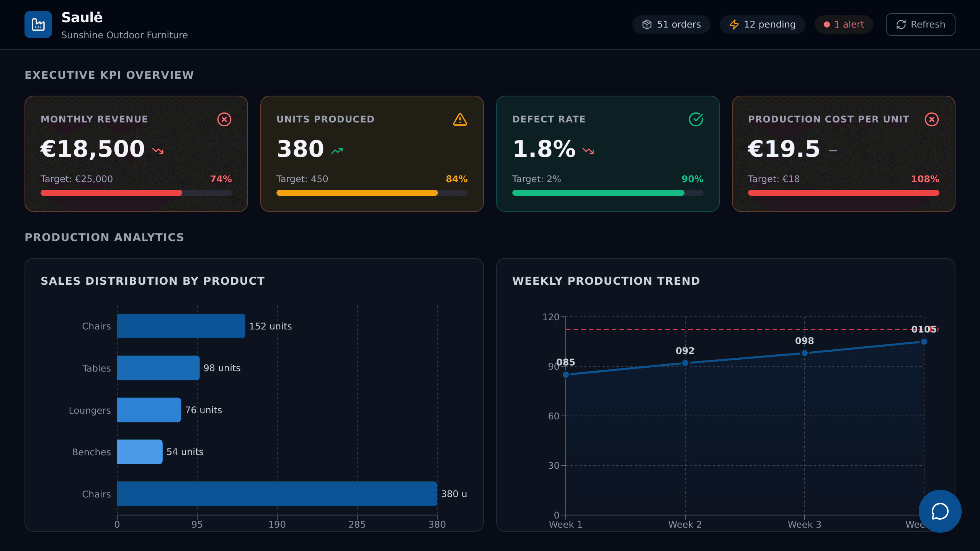Click the Target: 2% text

coord(537,179)
